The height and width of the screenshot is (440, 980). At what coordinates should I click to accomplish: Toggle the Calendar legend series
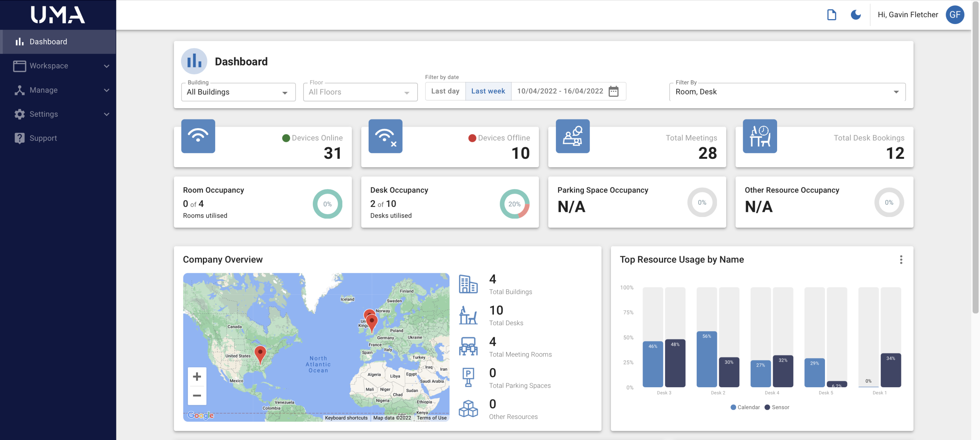coord(745,407)
